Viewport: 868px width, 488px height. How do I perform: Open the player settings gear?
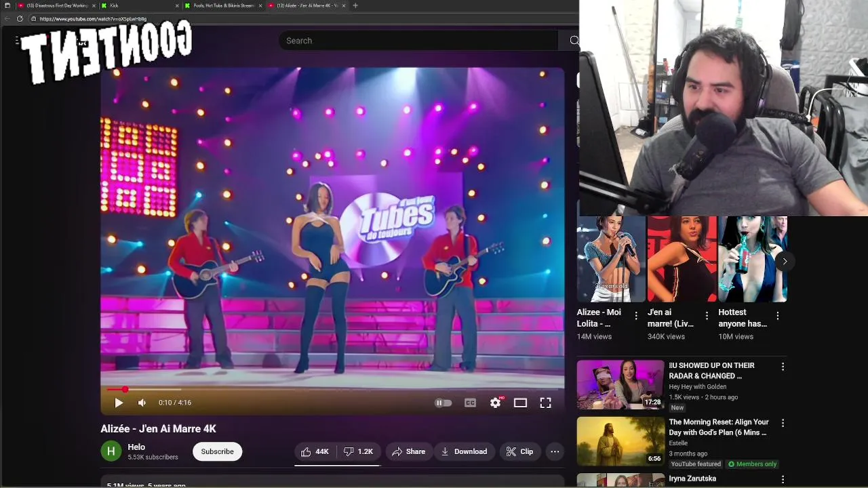(x=496, y=403)
